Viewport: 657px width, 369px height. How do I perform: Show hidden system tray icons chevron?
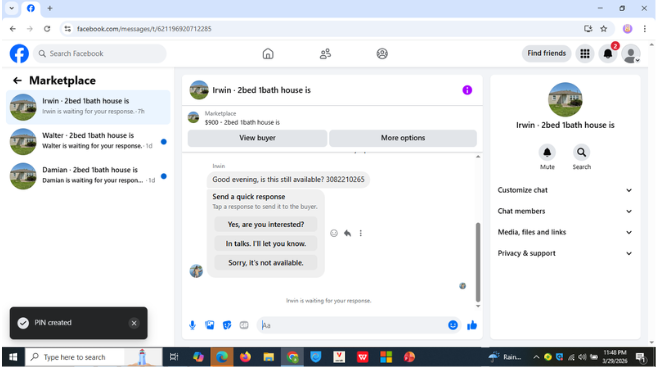click(536, 357)
